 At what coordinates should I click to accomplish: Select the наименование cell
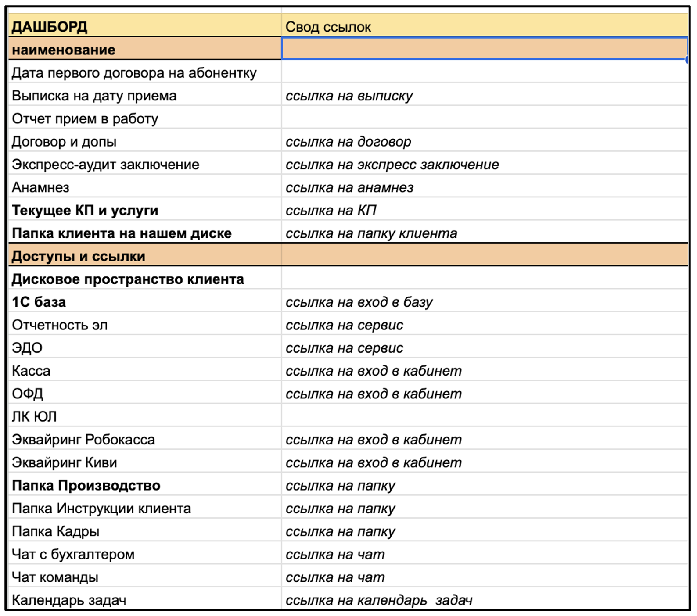click(144, 49)
